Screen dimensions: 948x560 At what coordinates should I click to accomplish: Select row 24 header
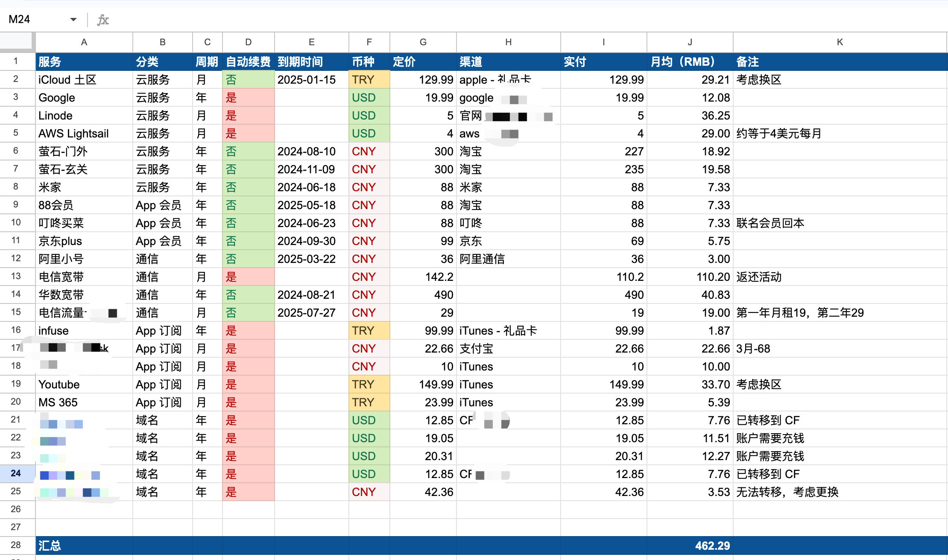coord(18,473)
